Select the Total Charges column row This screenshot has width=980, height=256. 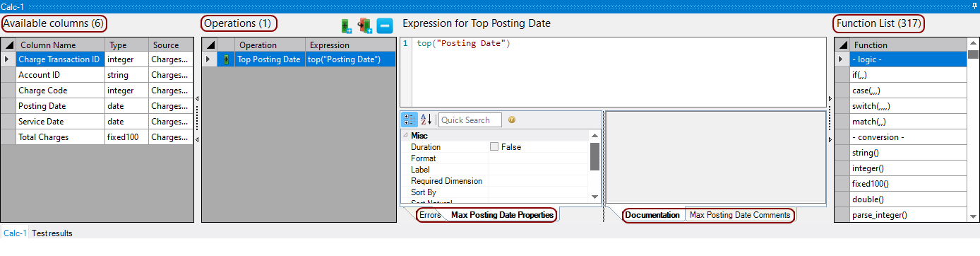(97, 137)
